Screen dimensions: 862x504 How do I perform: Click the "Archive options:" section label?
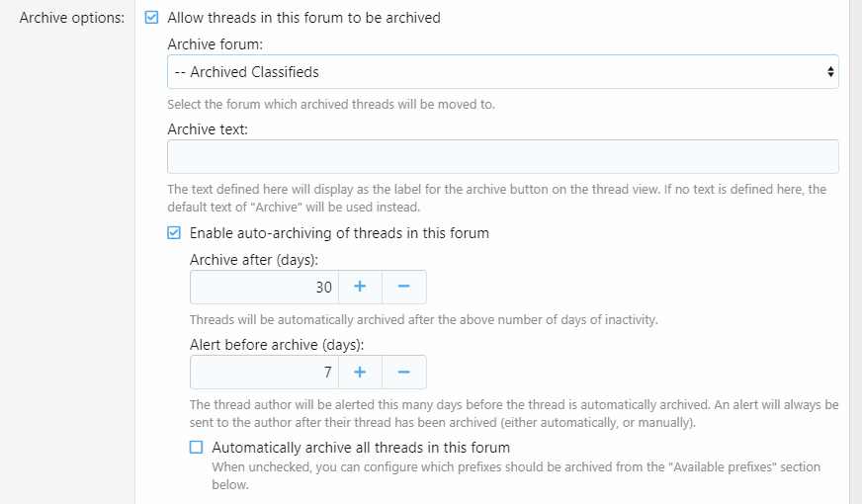tap(72, 18)
